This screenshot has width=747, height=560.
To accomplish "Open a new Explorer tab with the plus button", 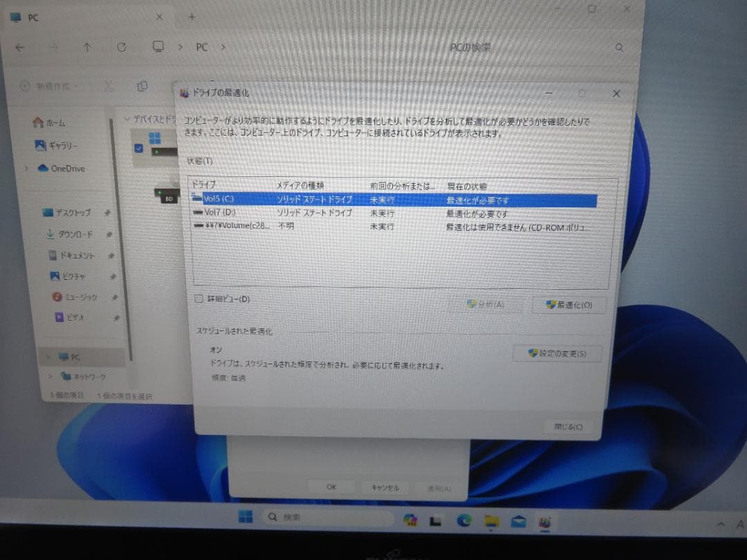I will coord(191,17).
